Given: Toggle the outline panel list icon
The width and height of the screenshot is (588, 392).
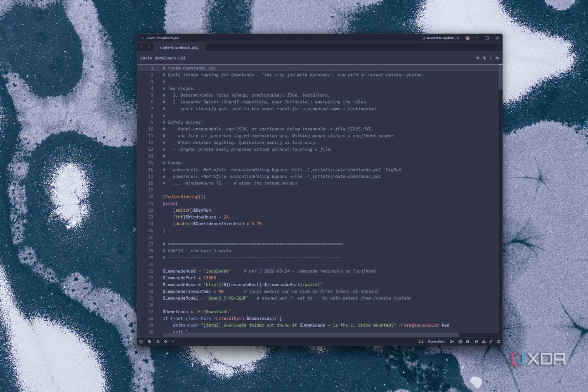Looking at the screenshot, I should [476, 341].
